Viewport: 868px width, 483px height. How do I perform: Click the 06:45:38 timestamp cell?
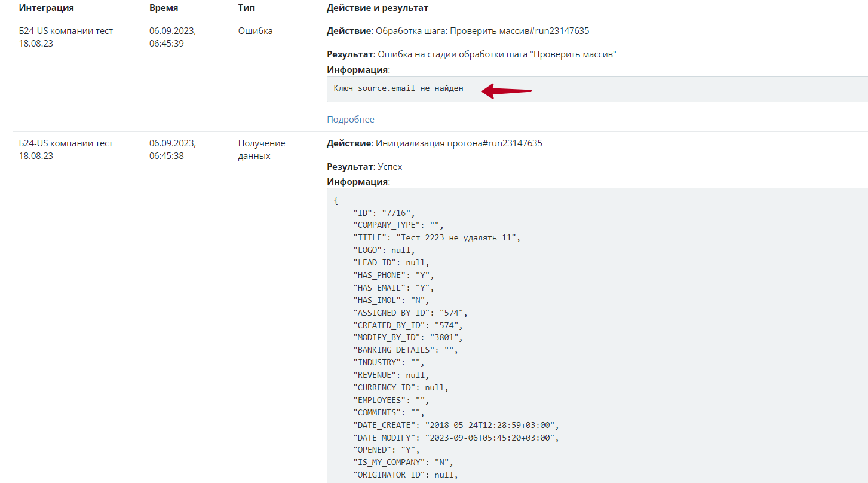point(173,149)
